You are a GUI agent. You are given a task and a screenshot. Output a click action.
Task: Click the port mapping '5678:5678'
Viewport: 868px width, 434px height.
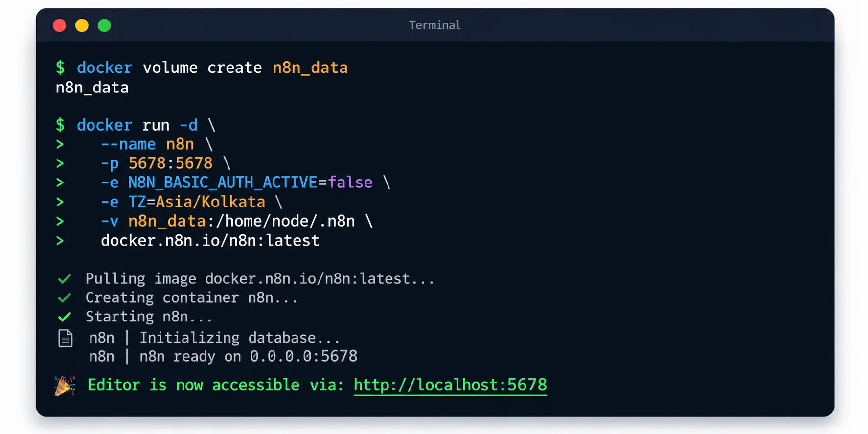tap(170, 163)
